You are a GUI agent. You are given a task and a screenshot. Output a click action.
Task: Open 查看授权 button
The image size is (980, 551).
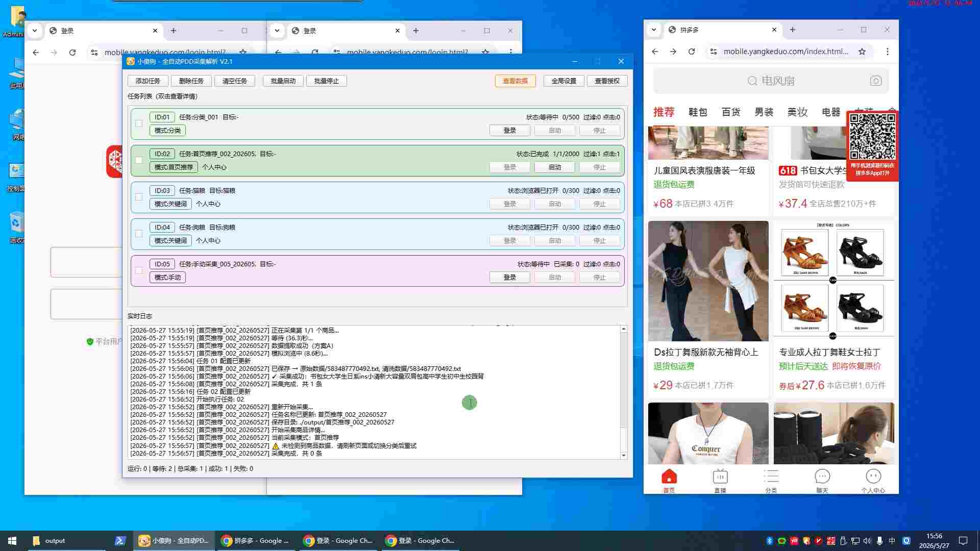[x=607, y=81]
